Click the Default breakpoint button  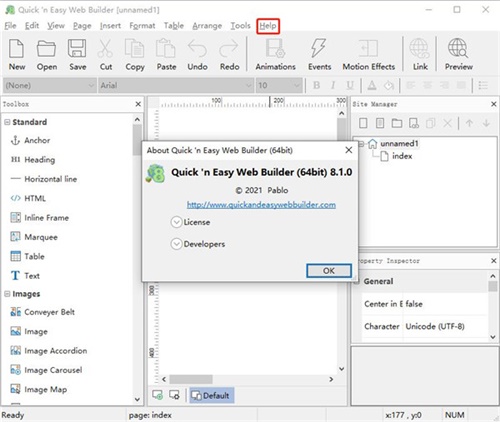coord(212,396)
